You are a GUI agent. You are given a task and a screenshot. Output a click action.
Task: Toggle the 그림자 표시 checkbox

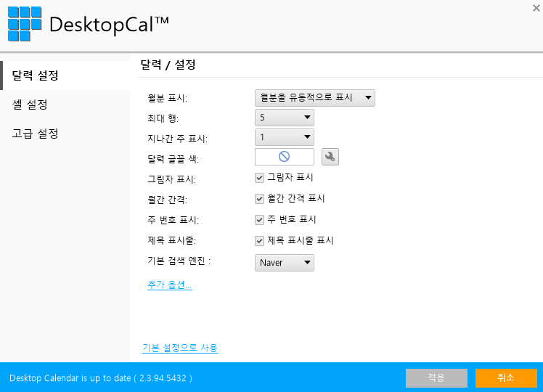[259, 178]
